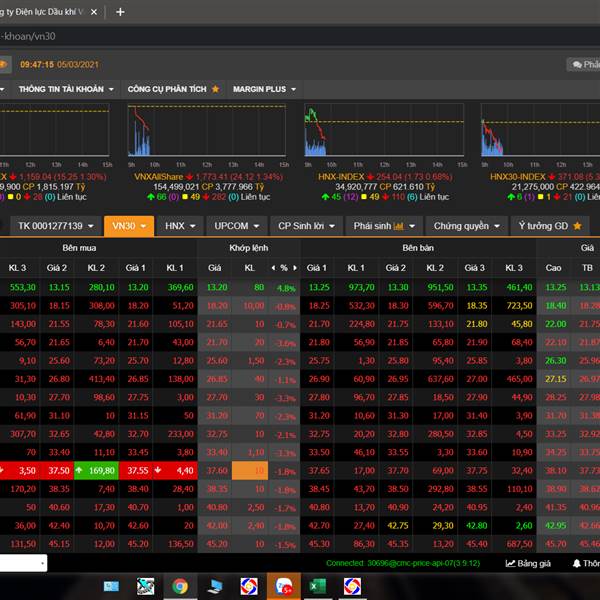
Task: Switch to the HNX tab
Action: 180,226
